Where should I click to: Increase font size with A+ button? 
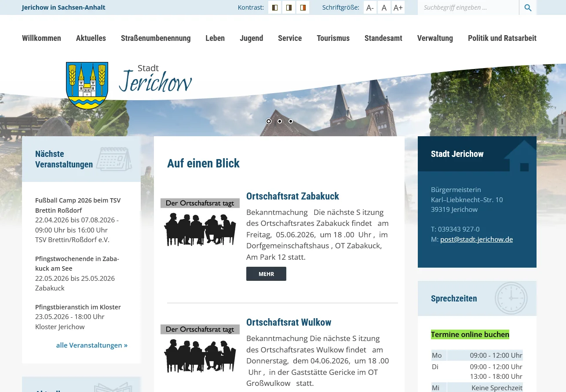pos(398,7)
